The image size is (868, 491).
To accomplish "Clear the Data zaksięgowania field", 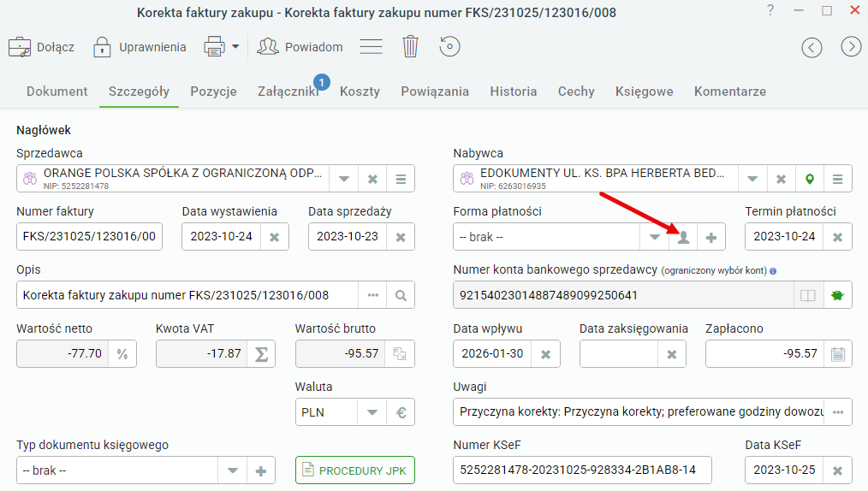I will coord(672,354).
